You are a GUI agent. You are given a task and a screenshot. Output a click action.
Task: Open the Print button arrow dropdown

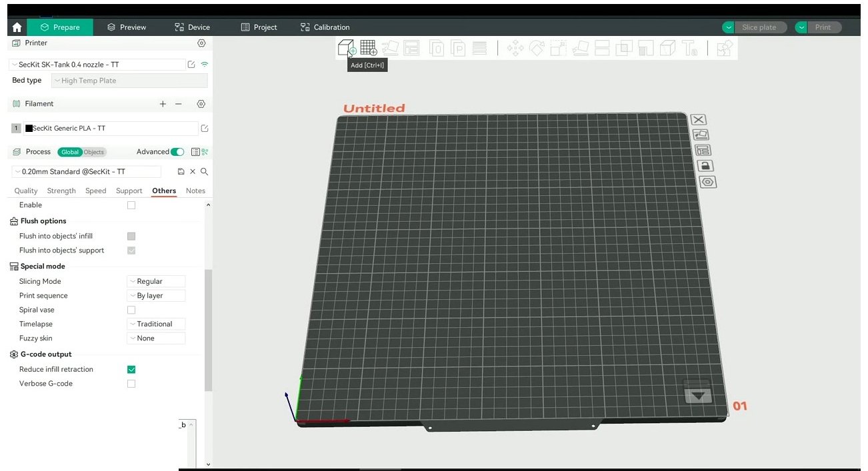point(801,27)
